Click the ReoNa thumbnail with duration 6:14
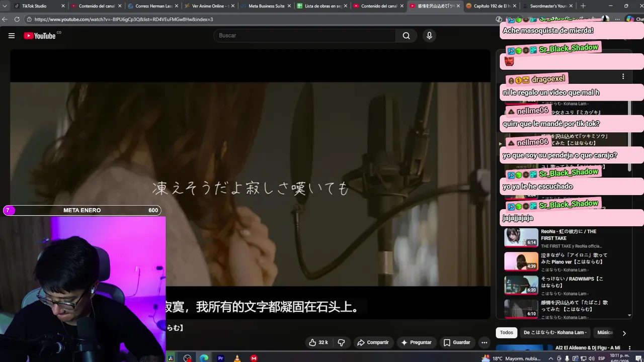 coord(521,238)
